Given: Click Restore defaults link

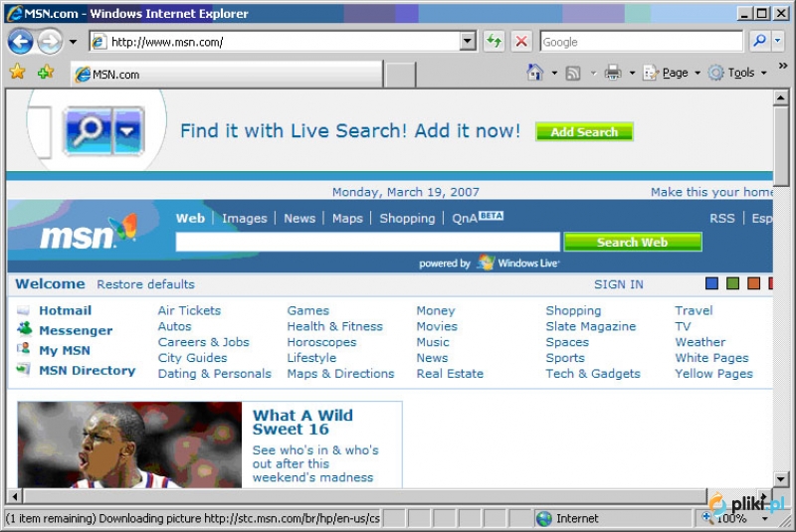Looking at the screenshot, I should click(x=145, y=284).
